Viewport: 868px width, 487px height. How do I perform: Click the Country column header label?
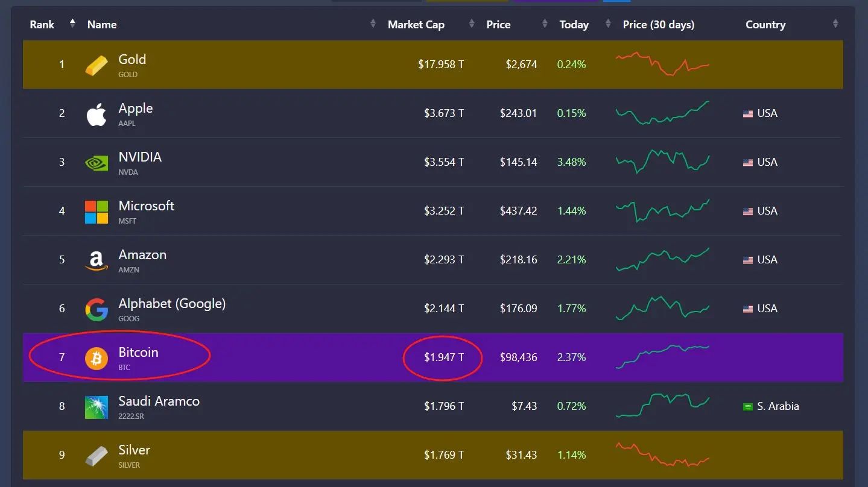coord(765,25)
